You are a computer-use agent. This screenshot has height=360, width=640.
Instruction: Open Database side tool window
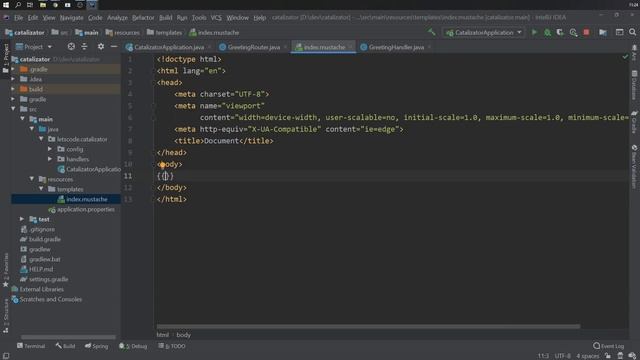pyautogui.click(x=634, y=85)
